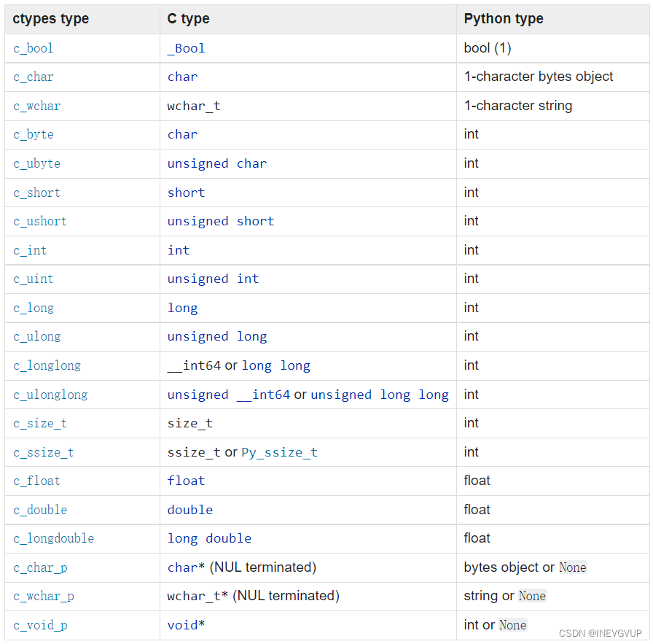This screenshot has height=644, width=653.
Task: Follow the long double link
Action: 209,538
